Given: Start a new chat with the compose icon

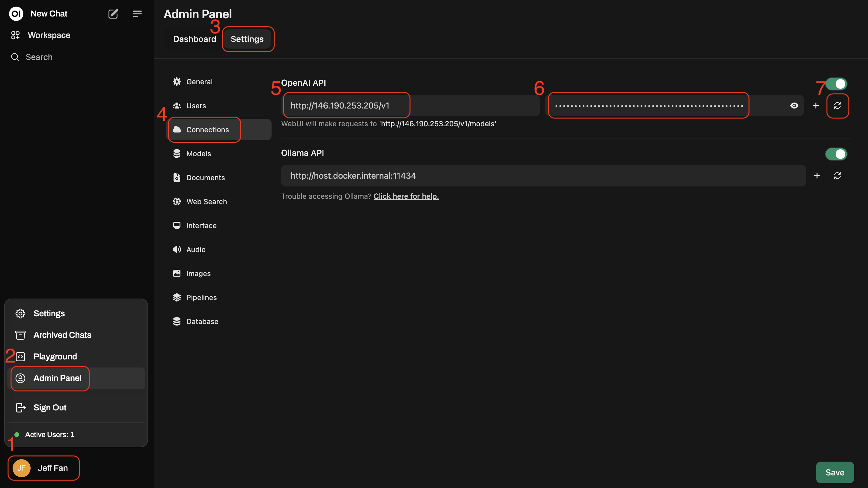Looking at the screenshot, I should coord(113,14).
